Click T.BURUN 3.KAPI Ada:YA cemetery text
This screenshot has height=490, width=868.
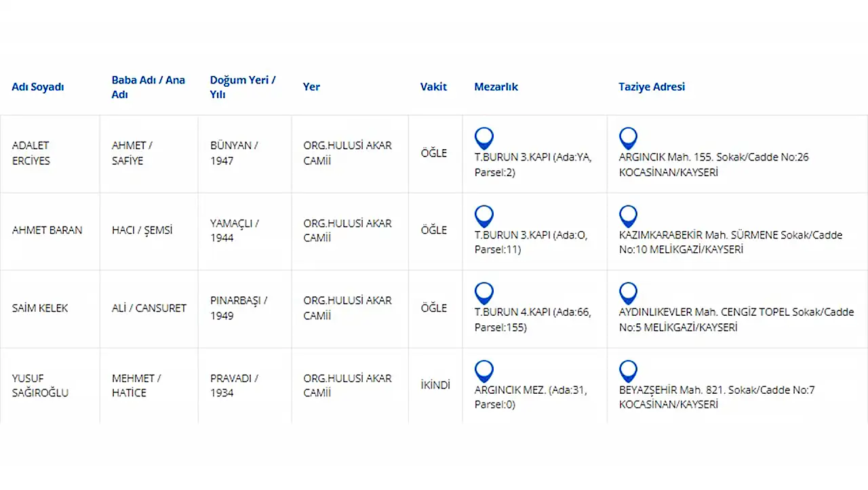pyautogui.click(x=533, y=165)
